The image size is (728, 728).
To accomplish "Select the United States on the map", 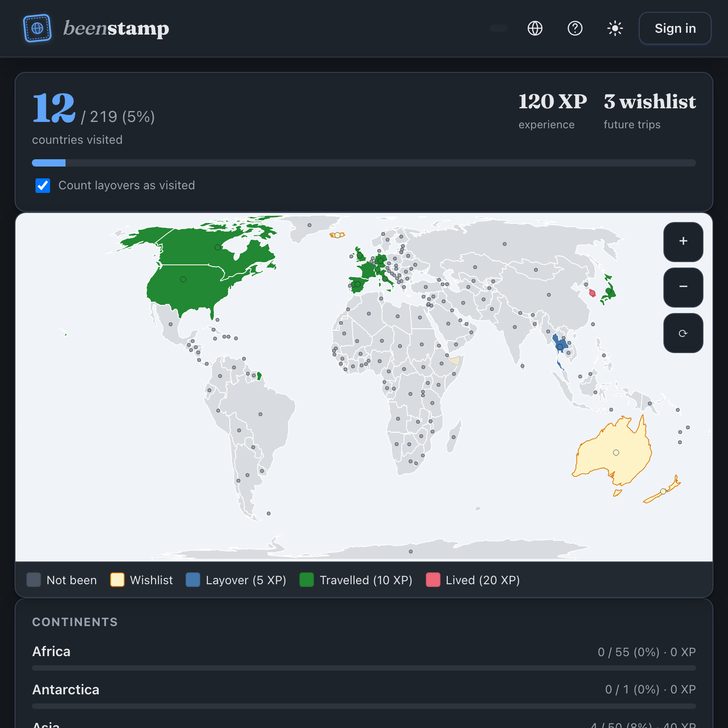I will (183, 279).
